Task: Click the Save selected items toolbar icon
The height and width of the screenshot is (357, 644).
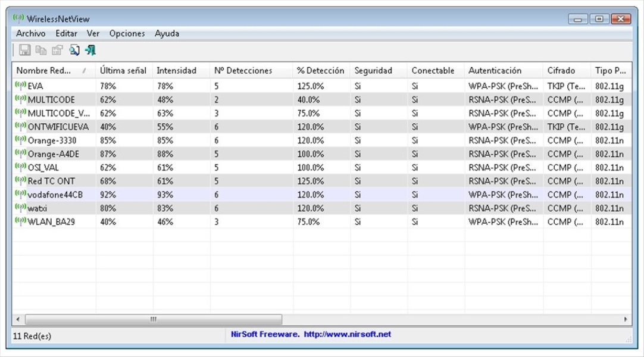Action: [x=24, y=50]
